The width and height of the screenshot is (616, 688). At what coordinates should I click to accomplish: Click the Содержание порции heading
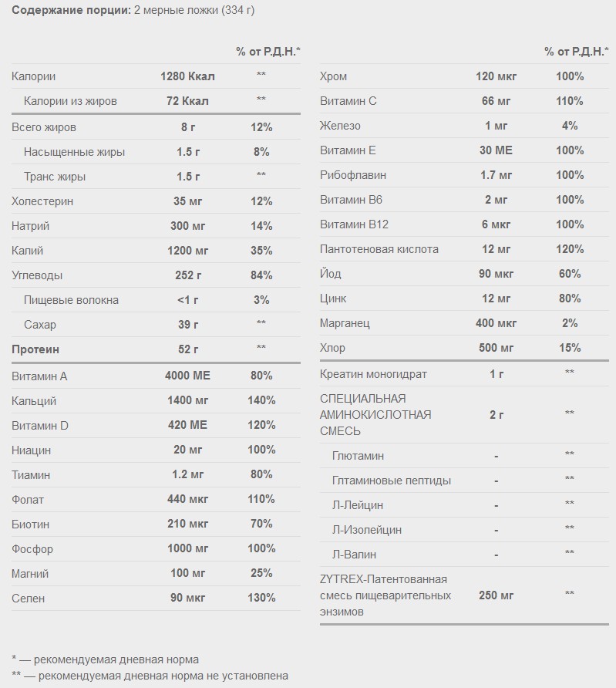tap(71, 10)
